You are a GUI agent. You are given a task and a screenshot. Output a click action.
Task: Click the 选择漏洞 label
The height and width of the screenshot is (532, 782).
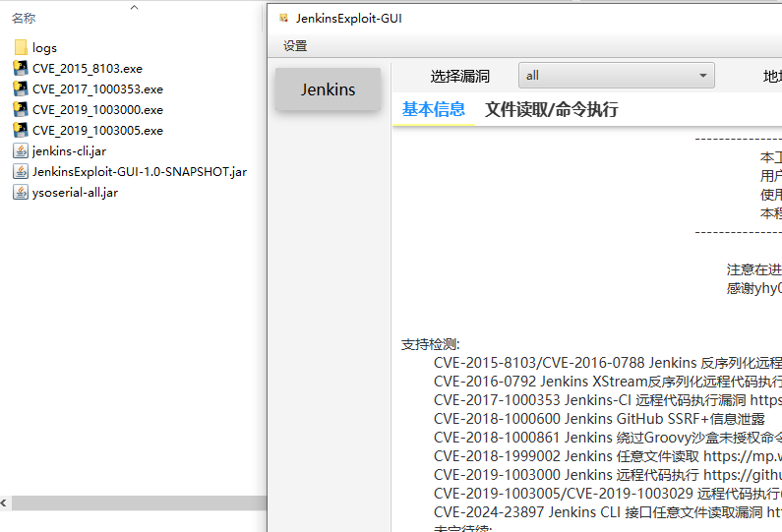(x=459, y=77)
